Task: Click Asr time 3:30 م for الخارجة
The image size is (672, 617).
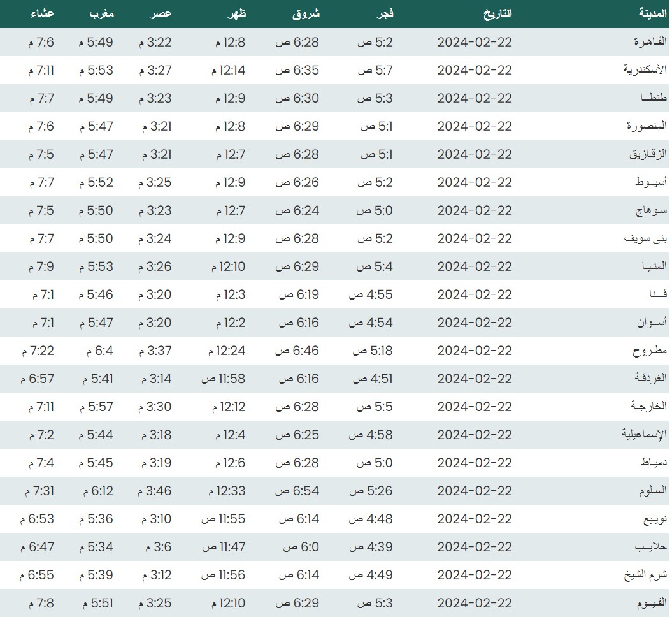Action: pyautogui.click(x=155, y=407)
